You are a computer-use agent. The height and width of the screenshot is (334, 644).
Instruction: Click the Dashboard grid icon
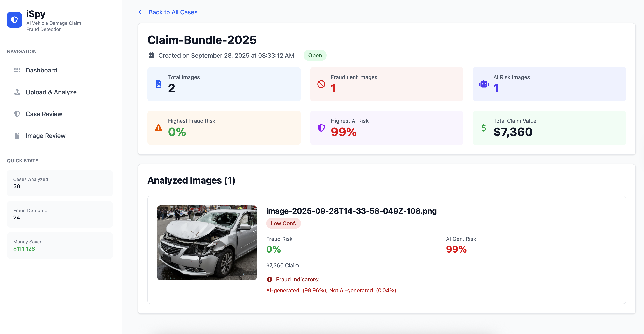coord(17,70)
